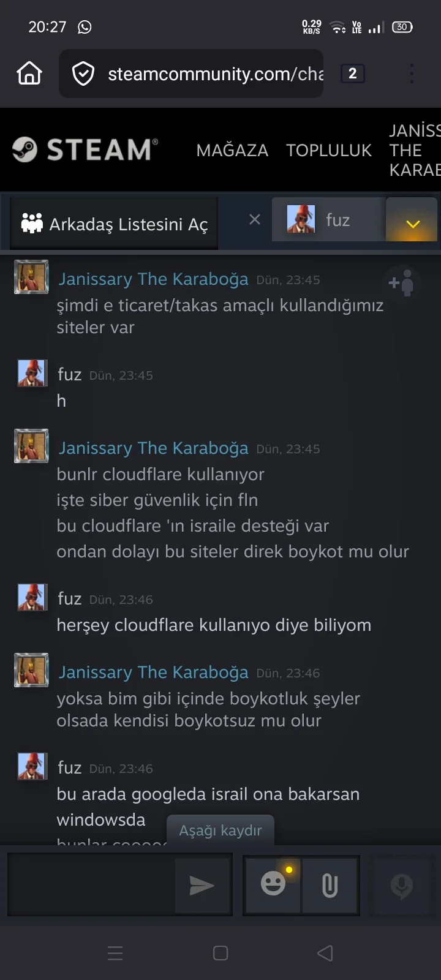Start voice chat with microphone icon

402,886
